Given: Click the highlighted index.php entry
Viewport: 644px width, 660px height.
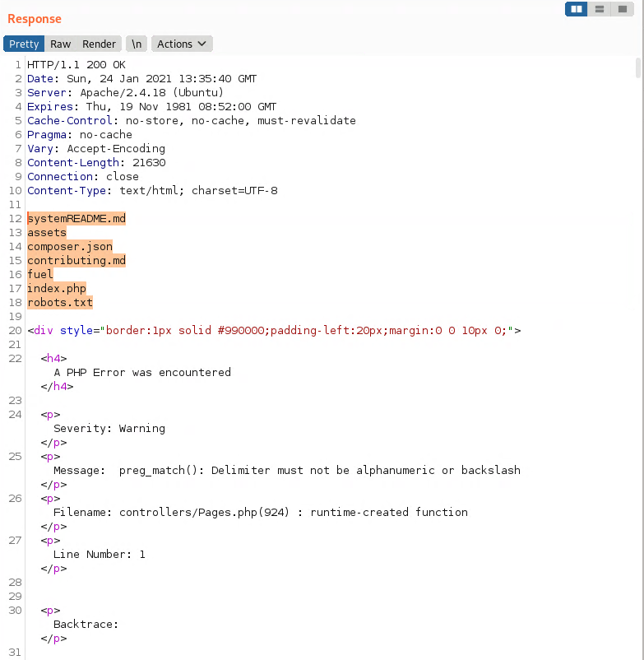Looking at the screenshot, I should click(x=56, y=288).
